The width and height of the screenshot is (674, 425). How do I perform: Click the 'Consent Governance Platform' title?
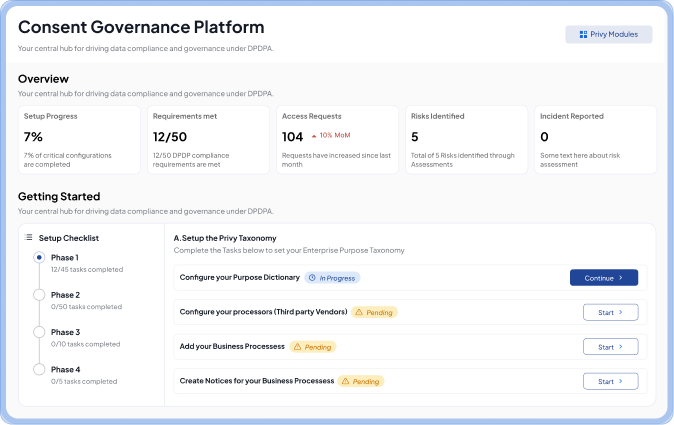pyautogui.click(x=141, y=27)
